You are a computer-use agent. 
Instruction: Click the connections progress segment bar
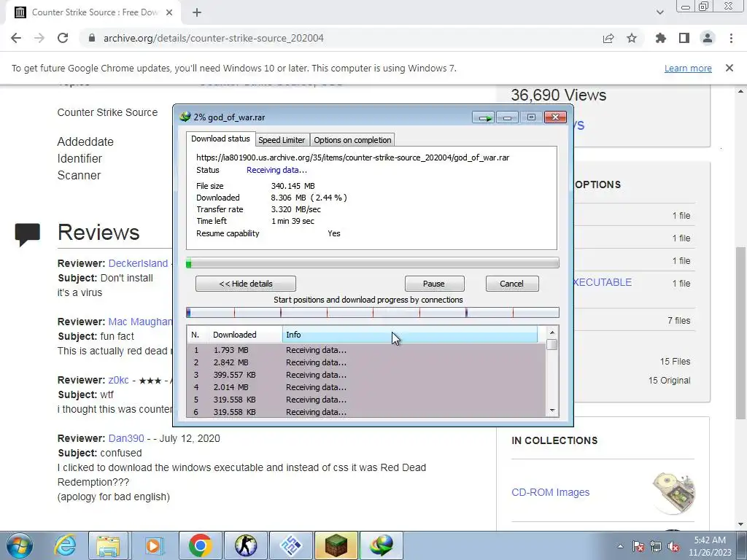click(x=373, y=312)
